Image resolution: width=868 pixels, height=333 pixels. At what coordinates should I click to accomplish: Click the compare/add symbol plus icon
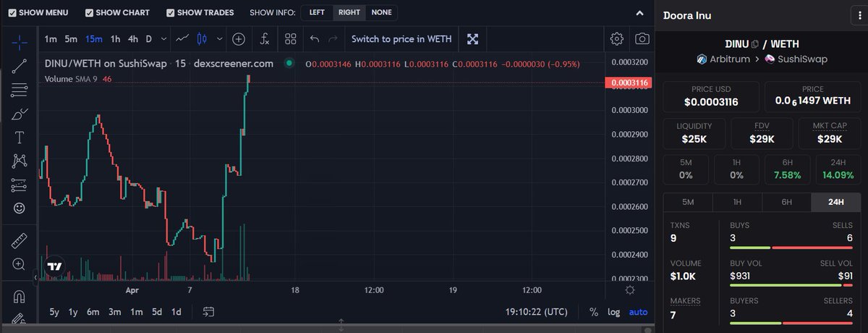(x=238, y=38)
